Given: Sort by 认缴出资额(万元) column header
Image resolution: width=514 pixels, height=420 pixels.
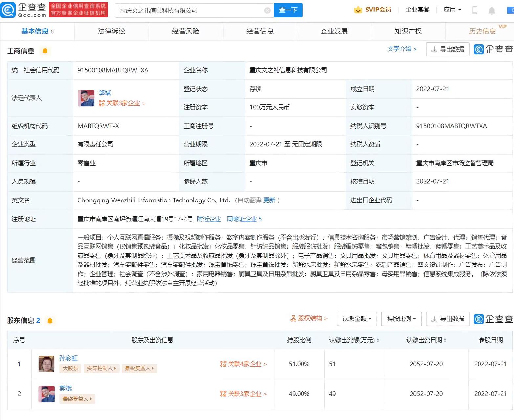Looking at the screenshot, I should pos(354,340).
